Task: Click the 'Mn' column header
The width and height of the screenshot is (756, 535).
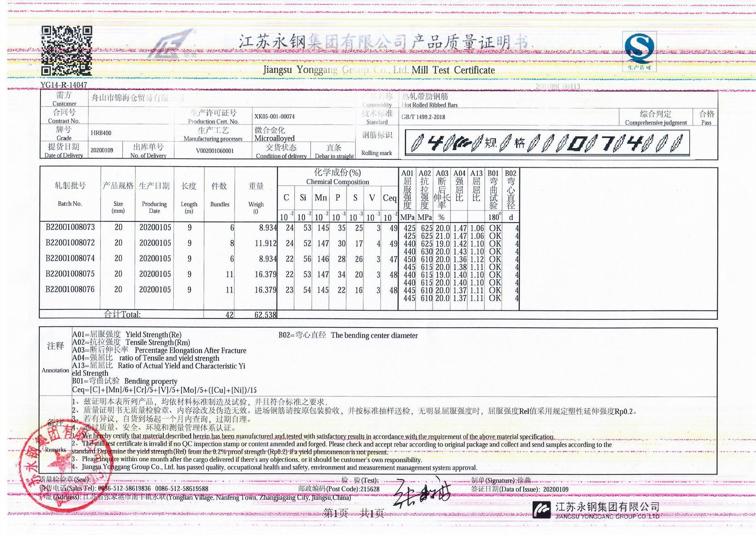Action: pyautogui.click(x=320, y=198)
